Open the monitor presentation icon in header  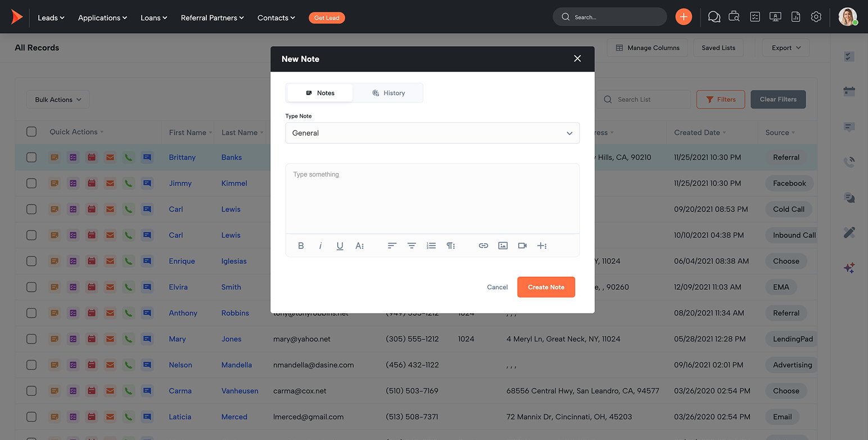(x=775, y=17)
